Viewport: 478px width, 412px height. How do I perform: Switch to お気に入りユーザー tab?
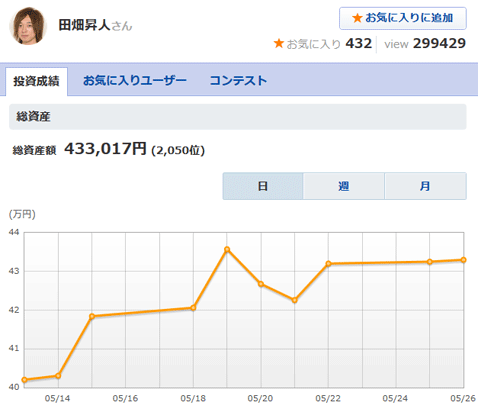coord(134,81)
